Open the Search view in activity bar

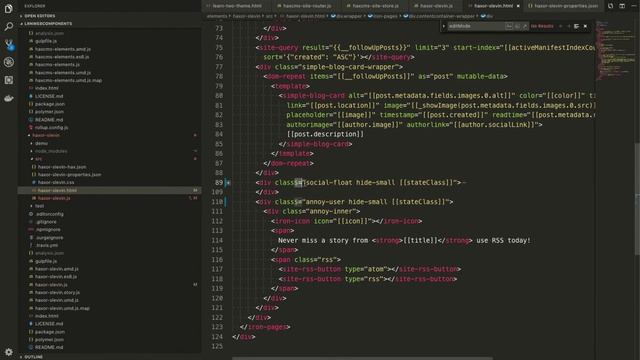(x=9, y=27)
